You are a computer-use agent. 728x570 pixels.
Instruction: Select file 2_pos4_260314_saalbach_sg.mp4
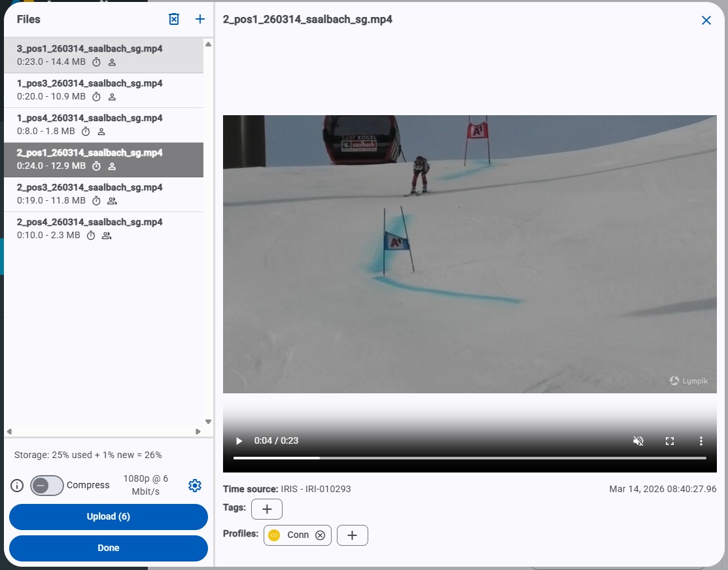point(103,229)
